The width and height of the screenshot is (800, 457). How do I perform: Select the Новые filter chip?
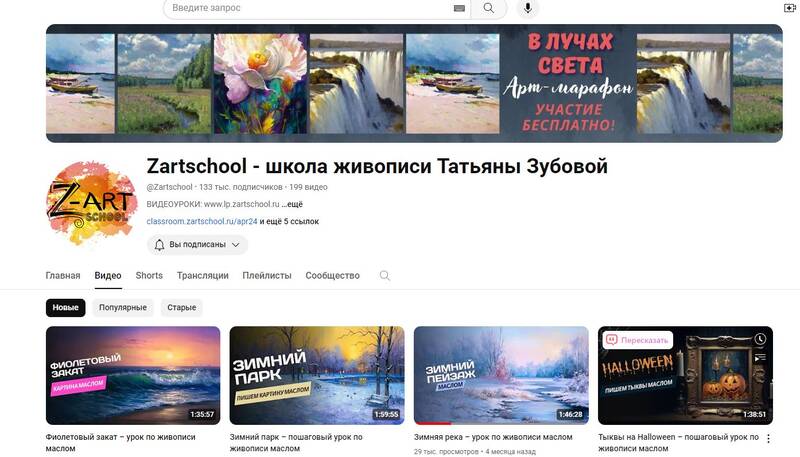pyautogui.click(x=65, y=308)
